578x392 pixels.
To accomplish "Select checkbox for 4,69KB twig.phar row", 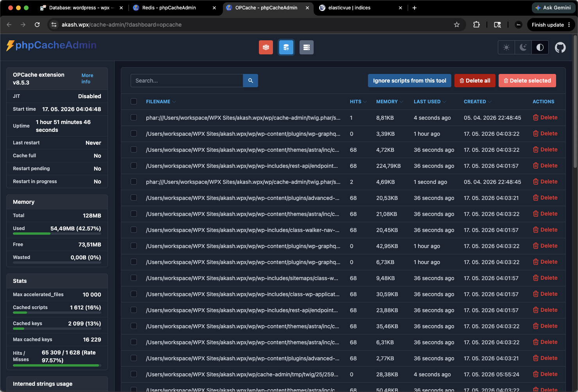I will click(x=134, y=182).
